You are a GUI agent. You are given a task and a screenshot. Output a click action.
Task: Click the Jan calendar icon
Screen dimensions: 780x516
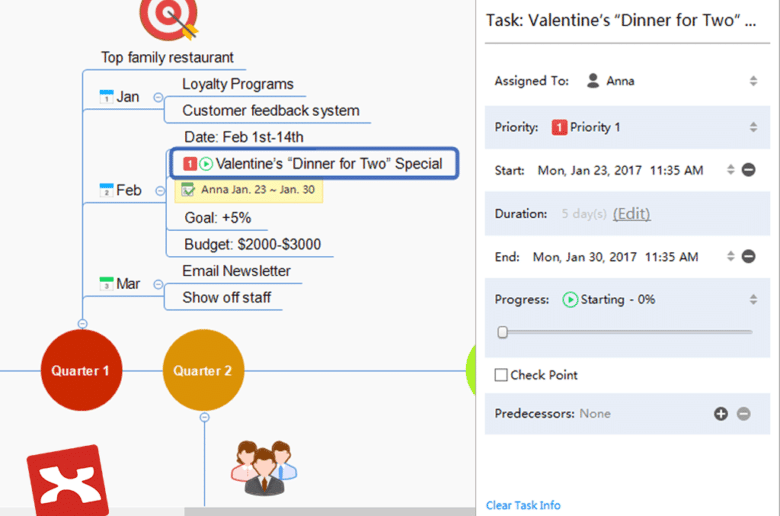106,97
